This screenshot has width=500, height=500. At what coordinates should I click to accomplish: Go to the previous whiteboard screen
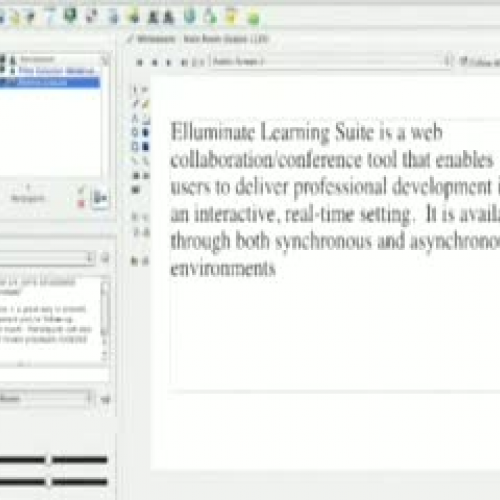[154, 62]
